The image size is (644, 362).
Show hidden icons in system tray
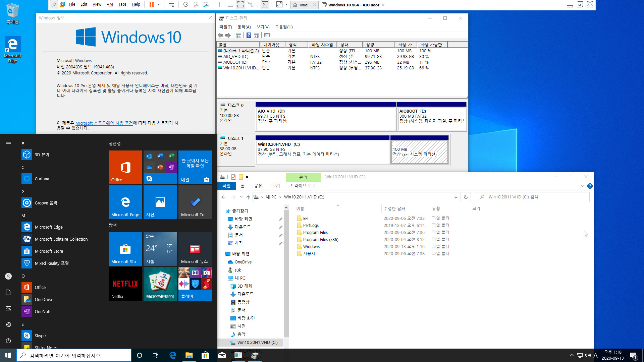572,355
